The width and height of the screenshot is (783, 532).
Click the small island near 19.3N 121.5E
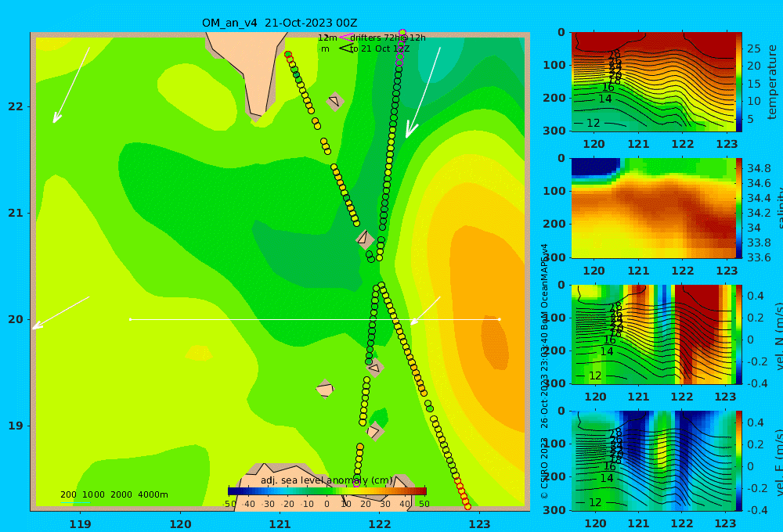coord(325,388)
